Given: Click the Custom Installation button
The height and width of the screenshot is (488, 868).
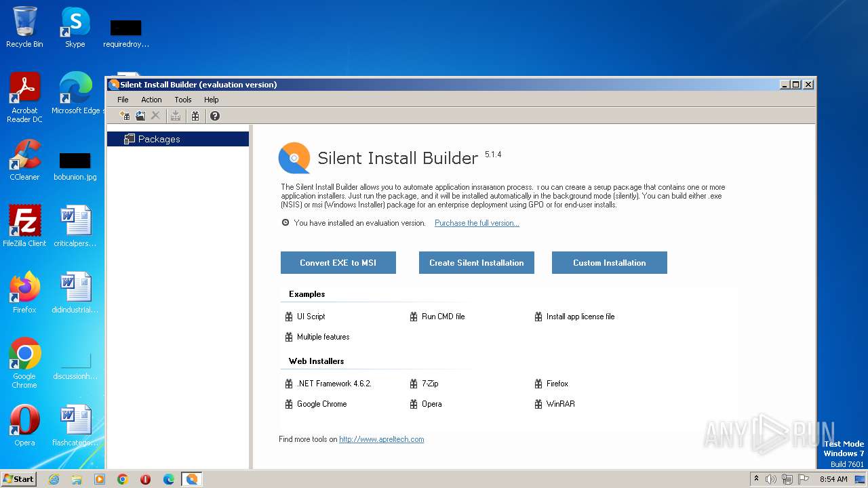Looking at the screenshot, I should 610,263.
